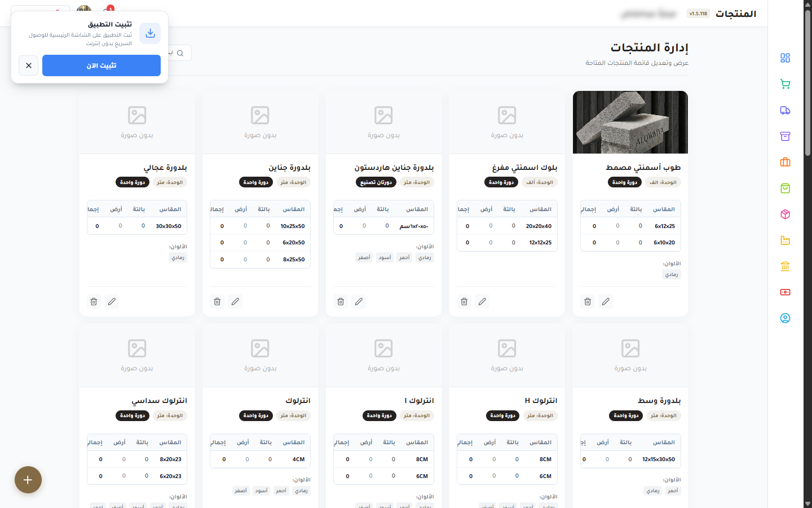Click image placeholder of بلدورة وسط

click(630, 355)
